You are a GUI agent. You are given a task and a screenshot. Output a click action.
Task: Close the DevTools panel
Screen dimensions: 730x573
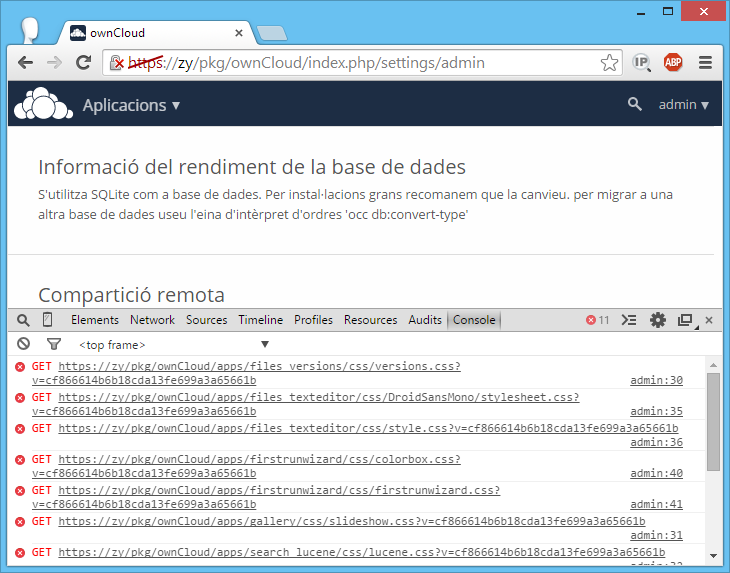[709, 320]
